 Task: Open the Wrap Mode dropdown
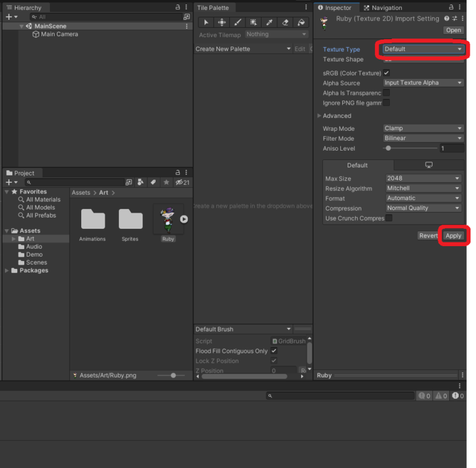[423, 128]
